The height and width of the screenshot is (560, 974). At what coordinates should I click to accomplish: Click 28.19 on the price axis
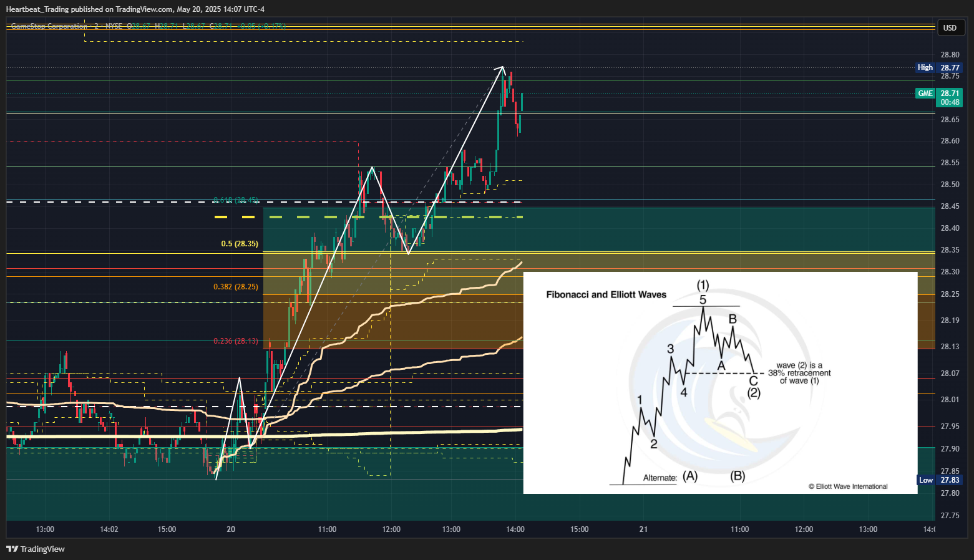tap(950, 321)
